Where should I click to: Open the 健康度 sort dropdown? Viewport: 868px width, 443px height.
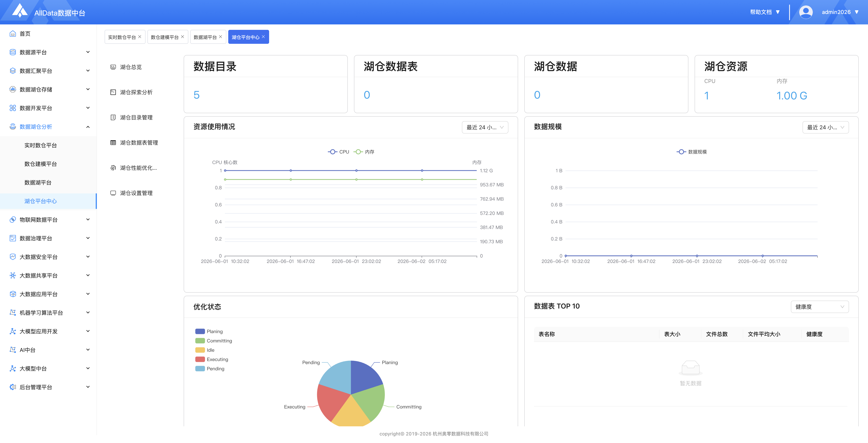[x=820, y=307]
